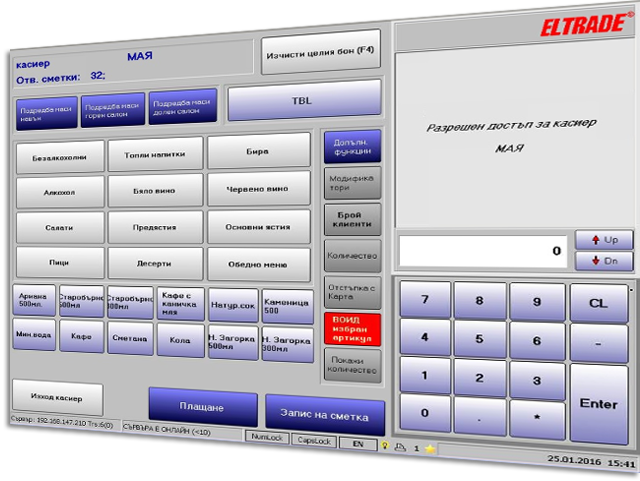Tap keypad digit 0
The image size is (640, 481).
click(x=425, y=413)
